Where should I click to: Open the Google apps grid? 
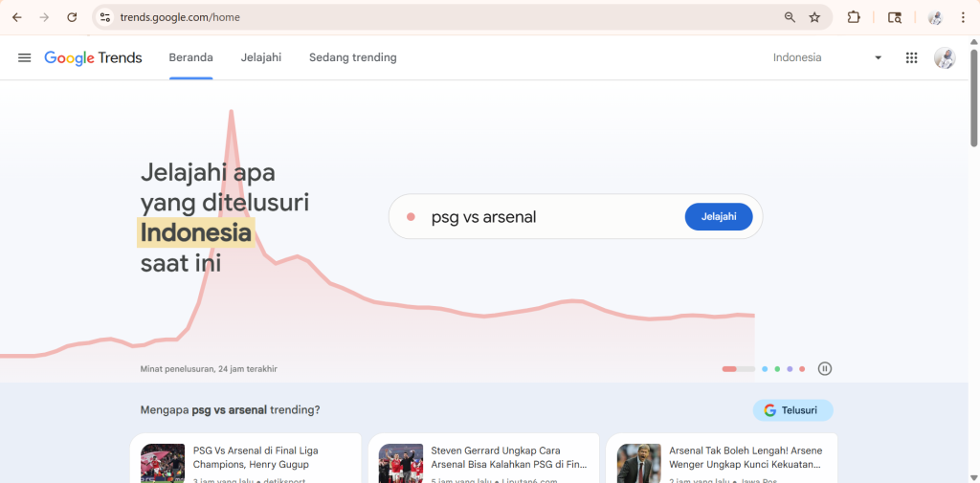911,57
